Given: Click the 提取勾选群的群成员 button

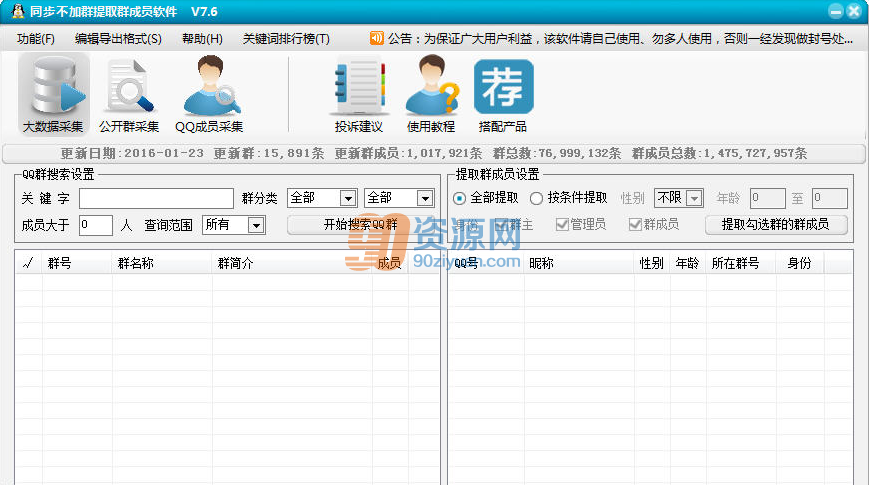Looking at the screenshot, I should [x=776, y=225].
